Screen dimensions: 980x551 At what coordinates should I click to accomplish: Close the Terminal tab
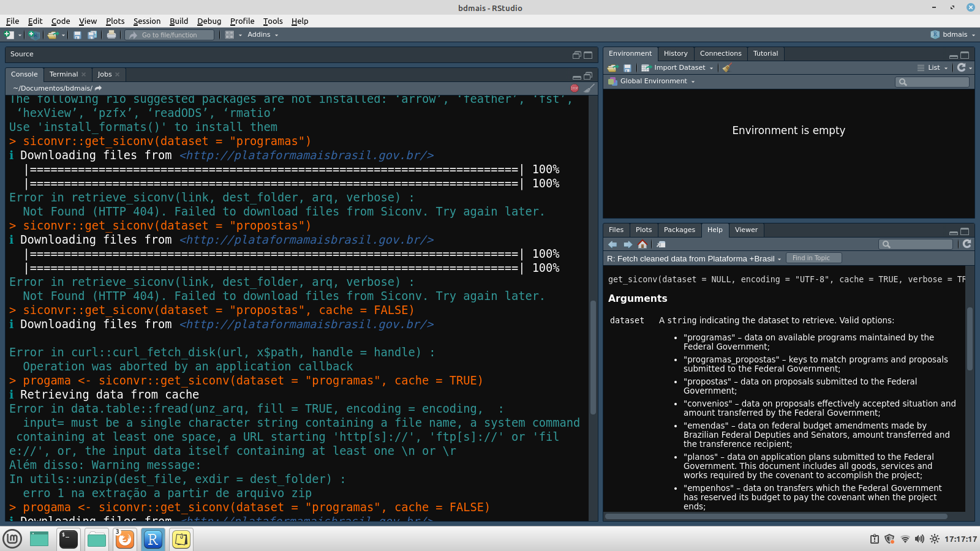click(84, 75)
